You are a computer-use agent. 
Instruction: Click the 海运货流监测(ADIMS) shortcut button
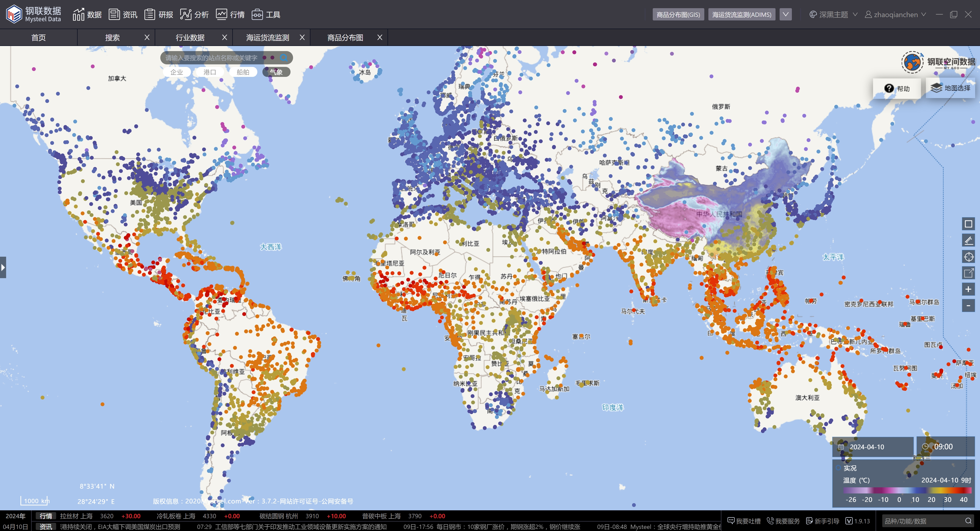click(x=742, y=15)
